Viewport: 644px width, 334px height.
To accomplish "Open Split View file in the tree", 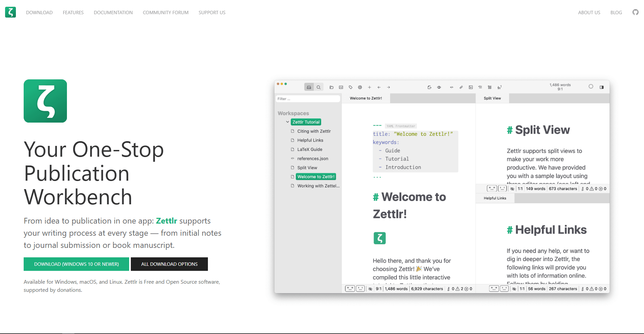I will click(x=307, y=168).
